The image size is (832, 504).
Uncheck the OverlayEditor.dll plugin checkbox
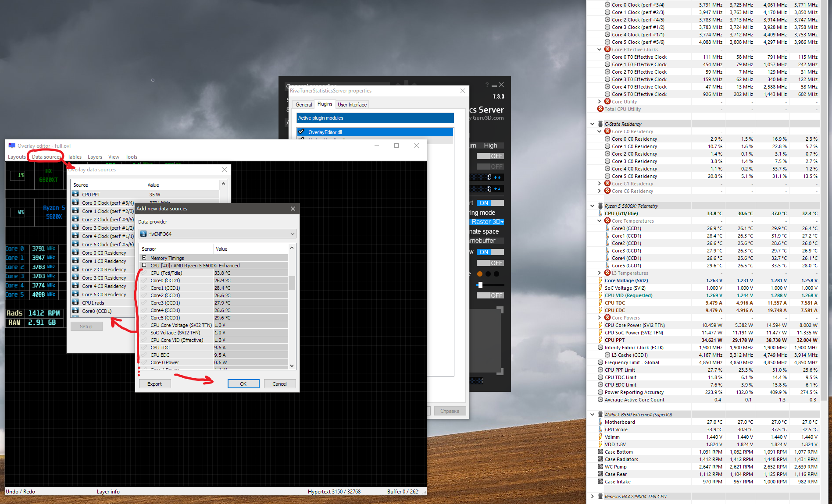point(301,132)
